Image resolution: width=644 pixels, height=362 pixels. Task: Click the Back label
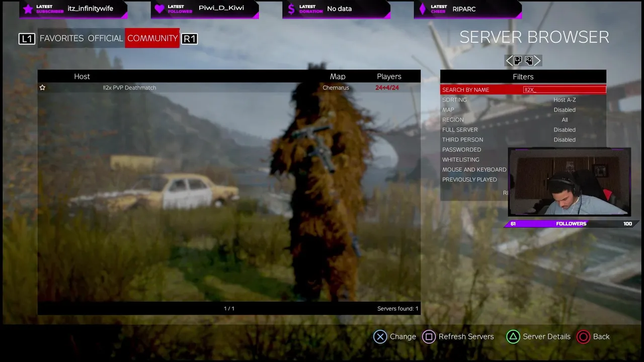point(601,337)
